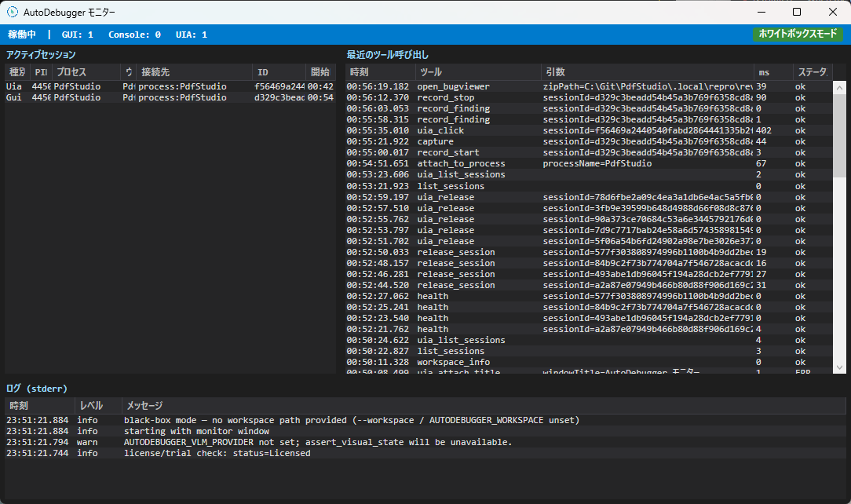
Task: Select the capture tool call row
Action: coord(589,141)
